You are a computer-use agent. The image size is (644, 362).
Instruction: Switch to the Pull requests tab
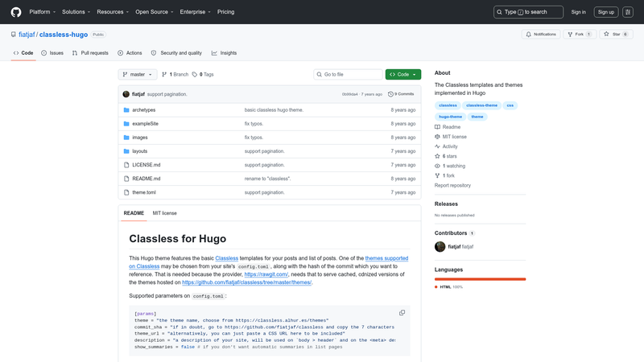(x=90, y=53)
